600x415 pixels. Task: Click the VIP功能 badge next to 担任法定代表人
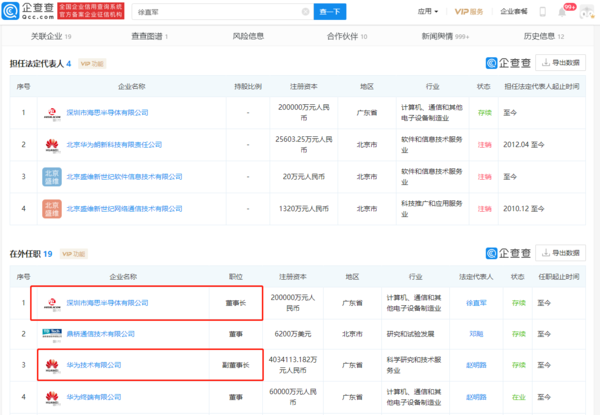click(92, 64)
